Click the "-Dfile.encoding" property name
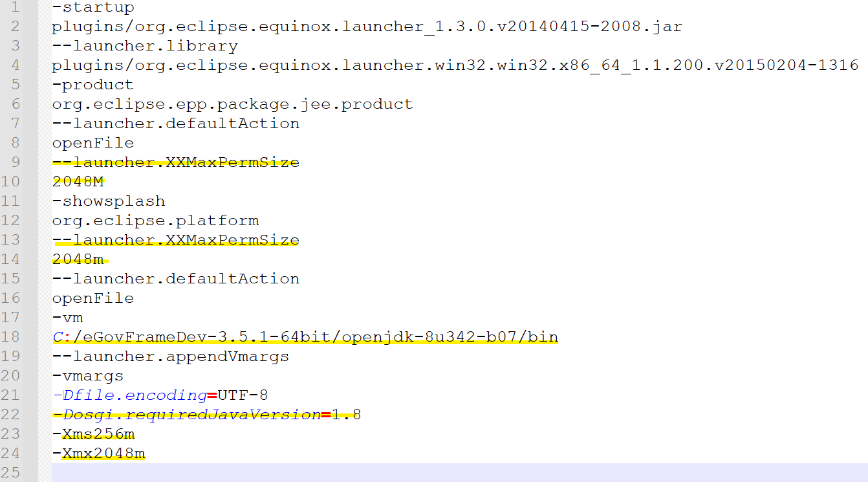868x482 pixels. click(129, 395)
